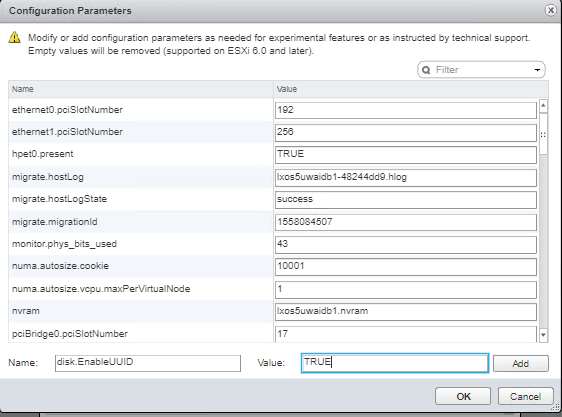Close the Configuration Parameters dialog
The height and width of the screenshot is (417, 562).
(551, 10)
